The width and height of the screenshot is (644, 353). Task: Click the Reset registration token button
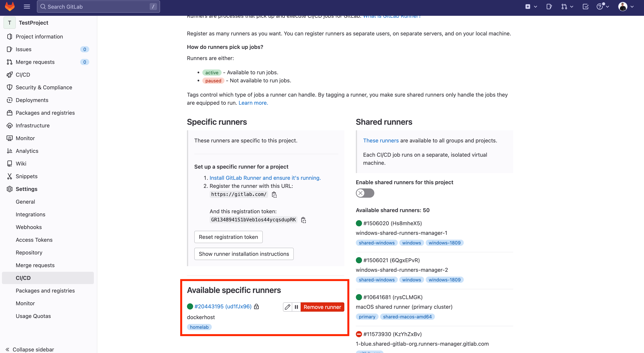pyautogui.click(x=228, y=237)
